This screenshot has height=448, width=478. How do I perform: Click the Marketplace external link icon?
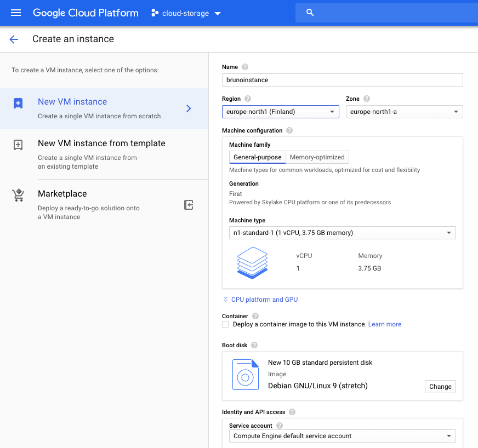[x=189, y=204]
